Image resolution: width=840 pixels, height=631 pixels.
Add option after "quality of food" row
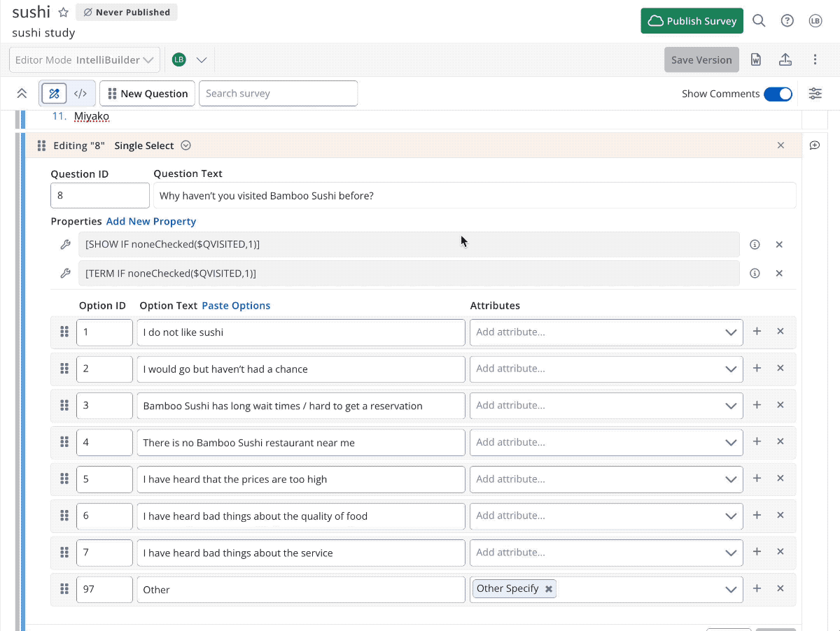coord(757,516)
